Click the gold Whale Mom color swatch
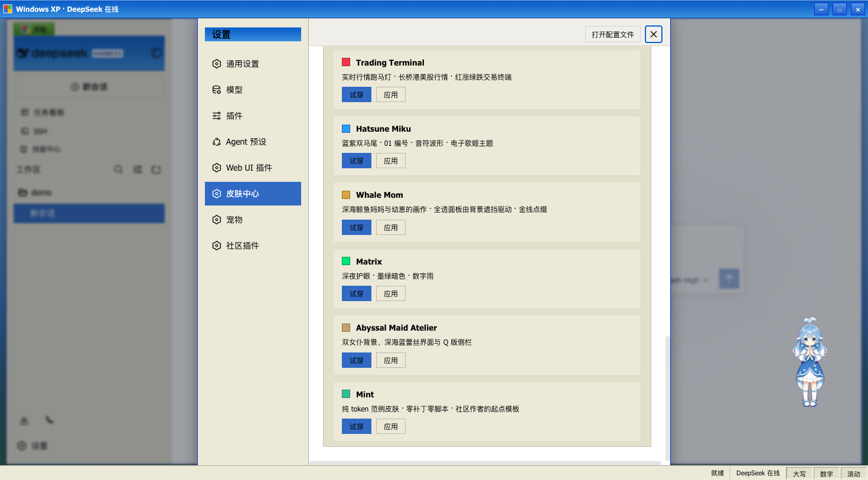This screenshot has width=868, height=480. coord(346,194)
